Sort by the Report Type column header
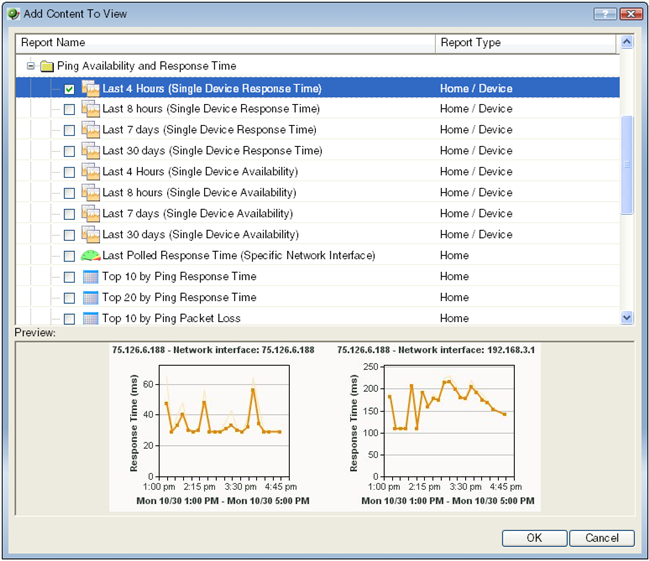649x561 pixels. (525, 43)
